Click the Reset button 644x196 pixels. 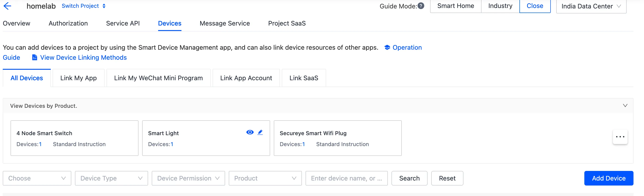point(447,178)
